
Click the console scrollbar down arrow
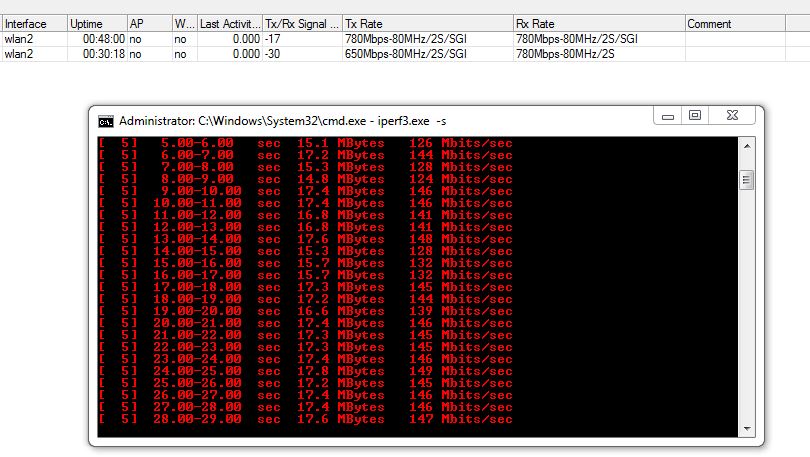pyautogui.click(x=747, y=429)
